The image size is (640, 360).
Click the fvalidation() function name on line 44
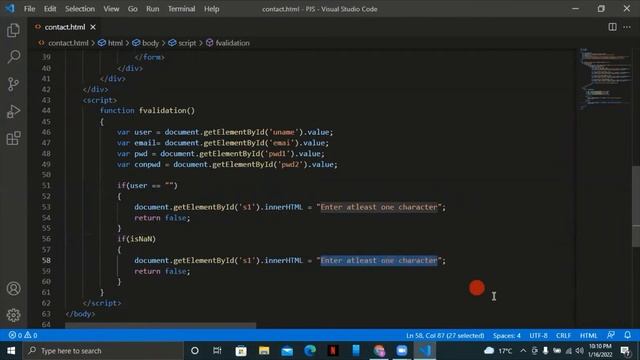(x=167, y=110)
